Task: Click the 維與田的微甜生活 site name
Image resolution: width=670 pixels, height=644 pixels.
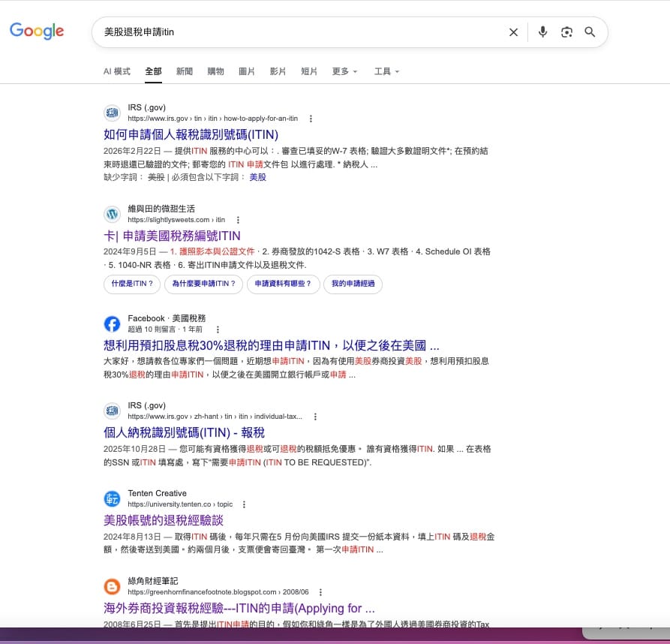Action: (161, 209)
